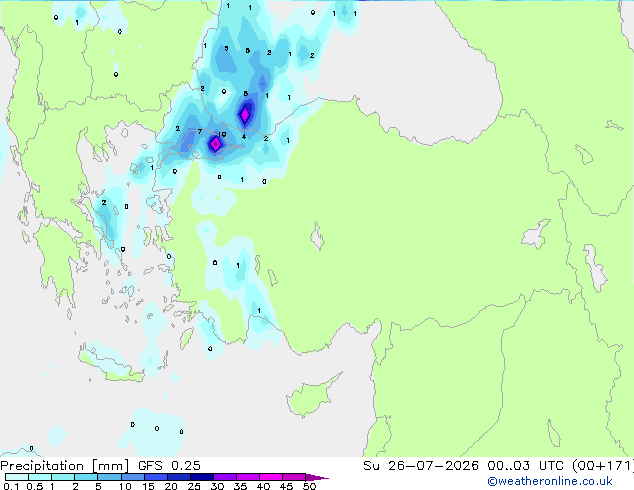Click the "4" precipitation value on the map

tap(244, 137)
